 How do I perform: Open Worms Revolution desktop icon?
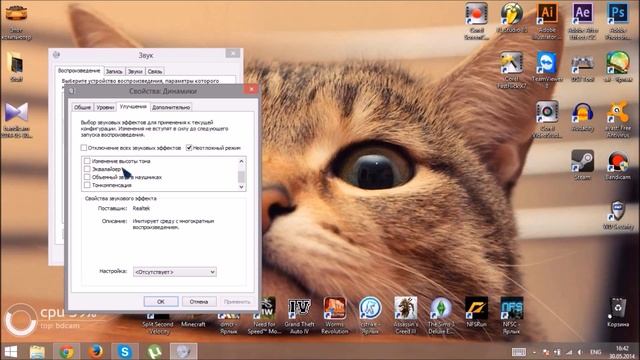334,315
